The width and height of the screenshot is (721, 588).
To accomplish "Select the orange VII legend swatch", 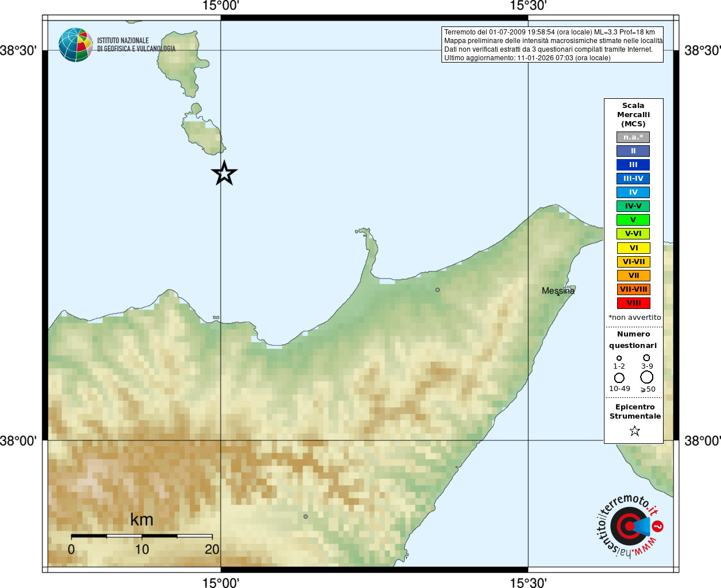I will coord(633,276).
